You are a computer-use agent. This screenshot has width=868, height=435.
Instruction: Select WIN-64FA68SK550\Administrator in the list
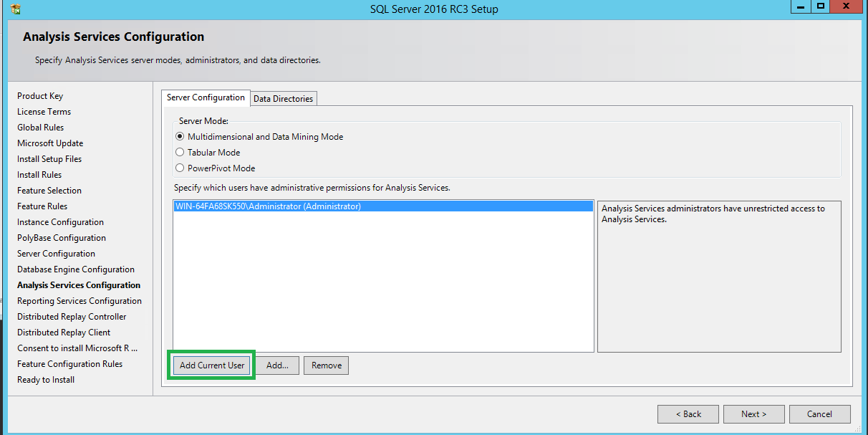point(383,206)
